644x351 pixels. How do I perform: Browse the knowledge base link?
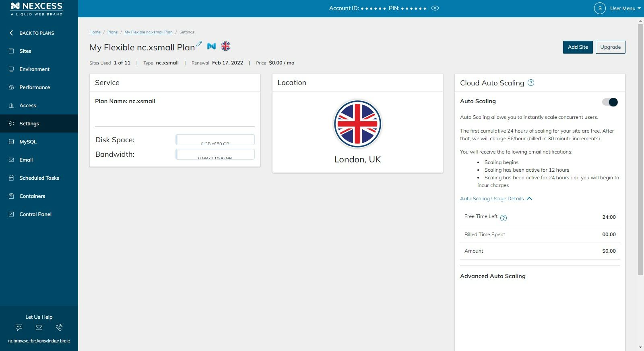coord(39,341)
